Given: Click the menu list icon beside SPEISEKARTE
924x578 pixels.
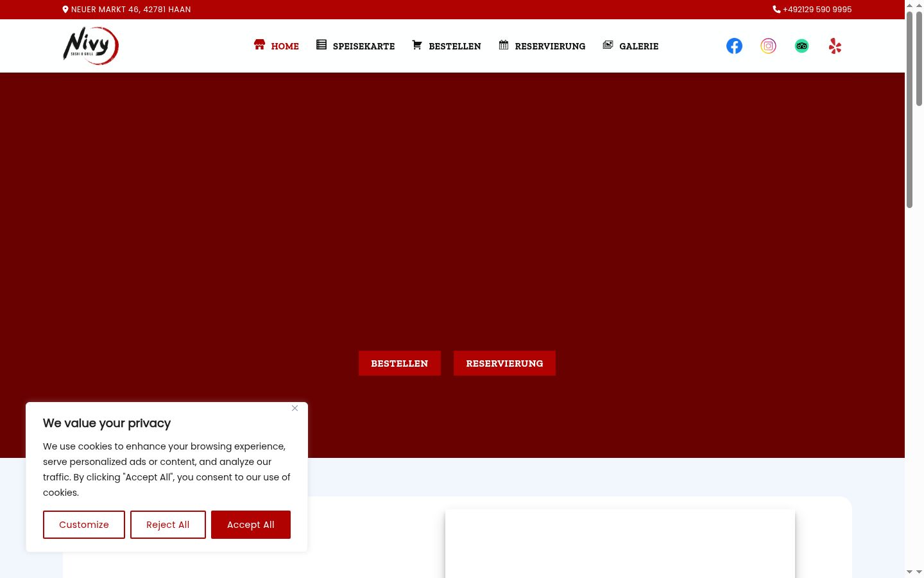Looking at the screenshot, I should 321,45.
